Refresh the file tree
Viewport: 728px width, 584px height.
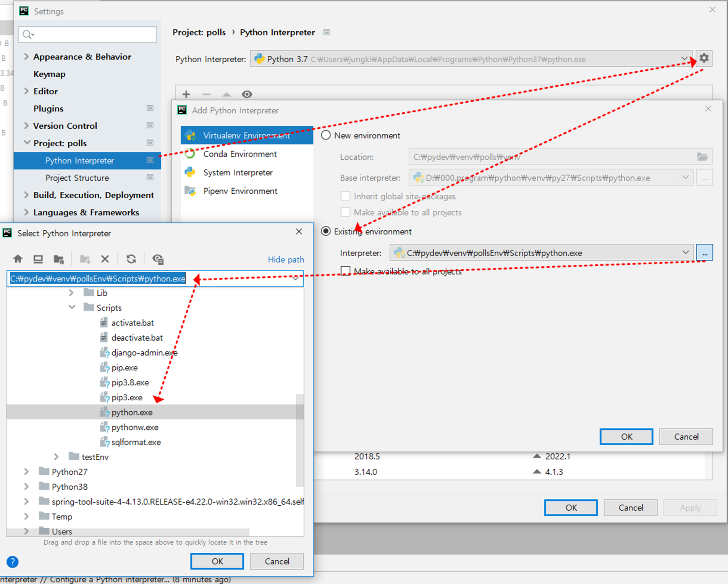131,259
